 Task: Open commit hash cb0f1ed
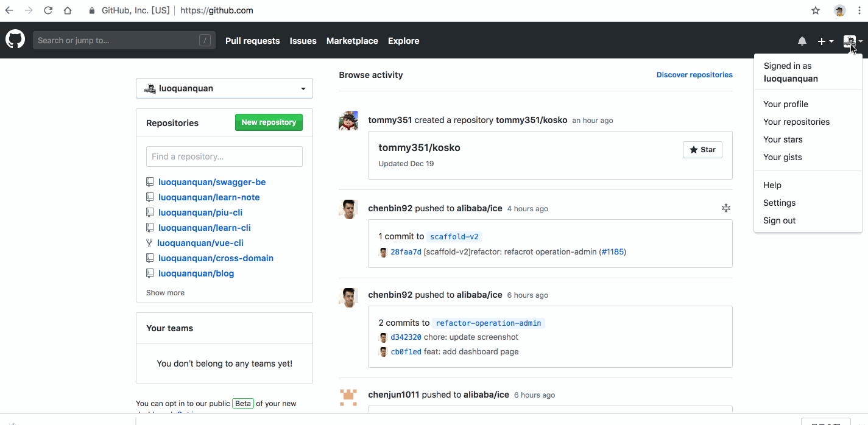point(406,352)
